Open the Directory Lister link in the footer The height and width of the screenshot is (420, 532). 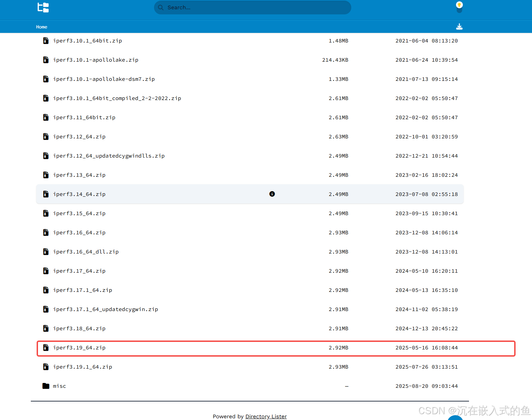click(x=266, y=416)
